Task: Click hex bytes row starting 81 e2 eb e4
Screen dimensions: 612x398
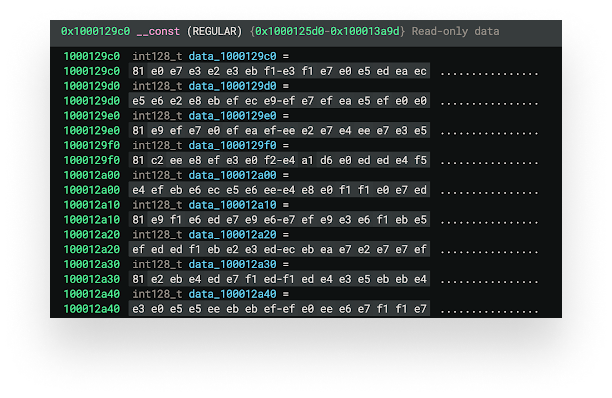Action: (279, 279)
